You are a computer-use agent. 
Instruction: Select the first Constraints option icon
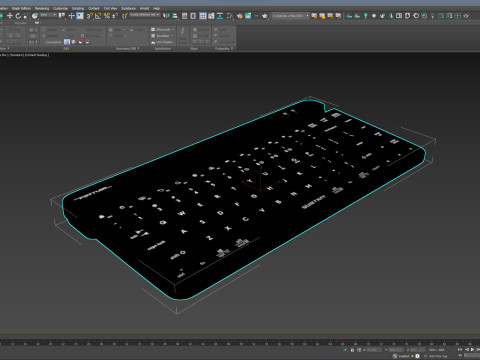tap(67, 42)
